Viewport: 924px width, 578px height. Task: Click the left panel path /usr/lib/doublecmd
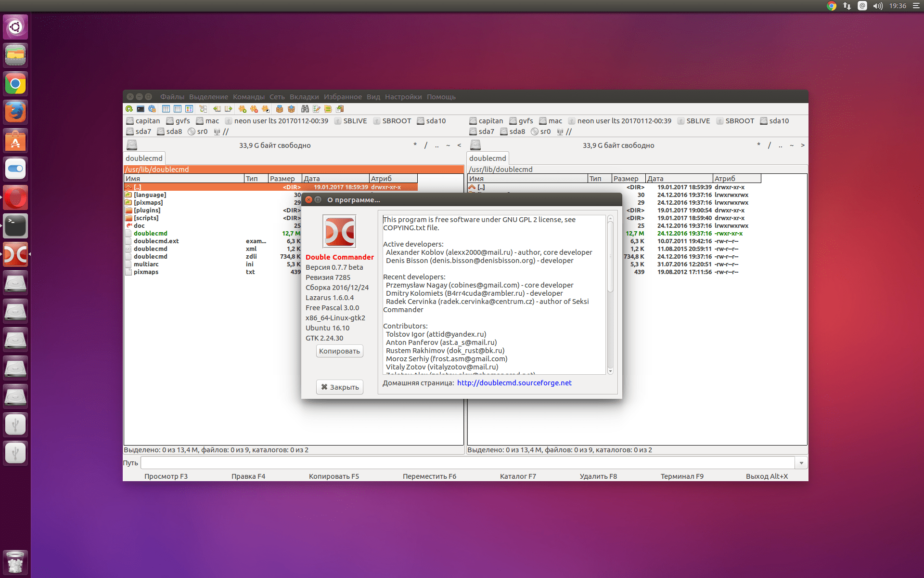pos(294,170)
